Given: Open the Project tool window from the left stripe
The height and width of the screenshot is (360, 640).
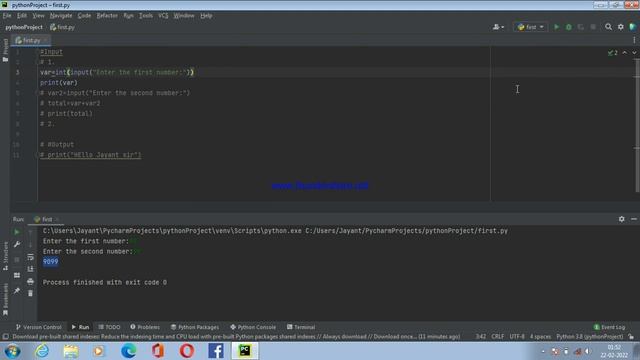Looking at the screenshot, I should click(5, 50).
